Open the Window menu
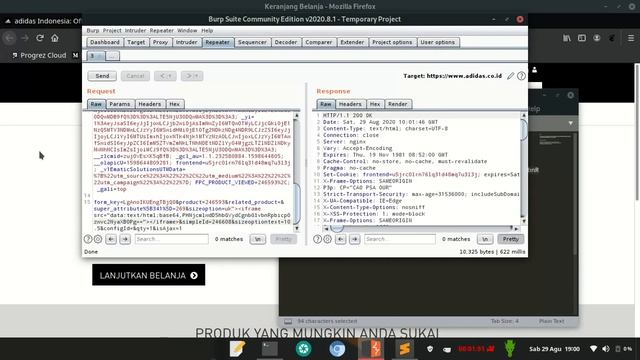Screen dimensions: 640x360 [187, 31]
